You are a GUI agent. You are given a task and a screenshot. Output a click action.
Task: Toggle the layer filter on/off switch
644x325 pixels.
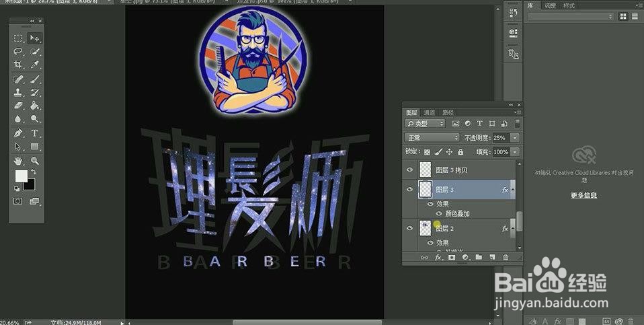pyautogui.click(x=518, y=123)
